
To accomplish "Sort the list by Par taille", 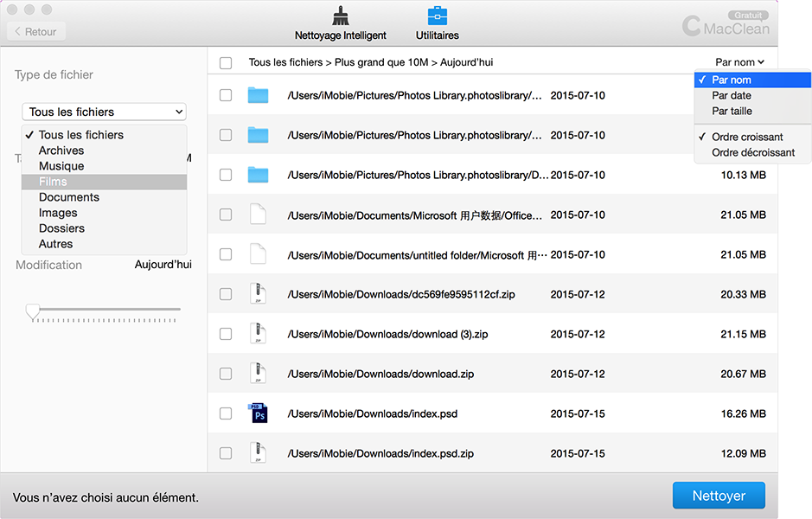I will pyautogui.click(x=752, y=111).
